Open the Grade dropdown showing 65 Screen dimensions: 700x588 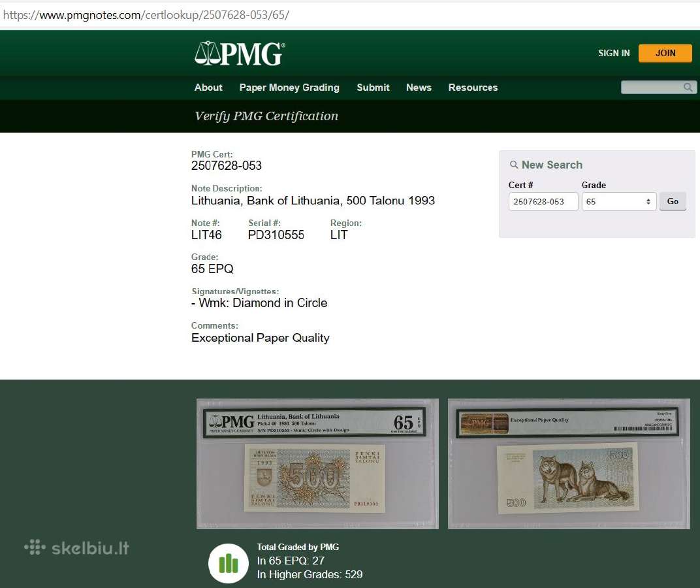[619, 201]
